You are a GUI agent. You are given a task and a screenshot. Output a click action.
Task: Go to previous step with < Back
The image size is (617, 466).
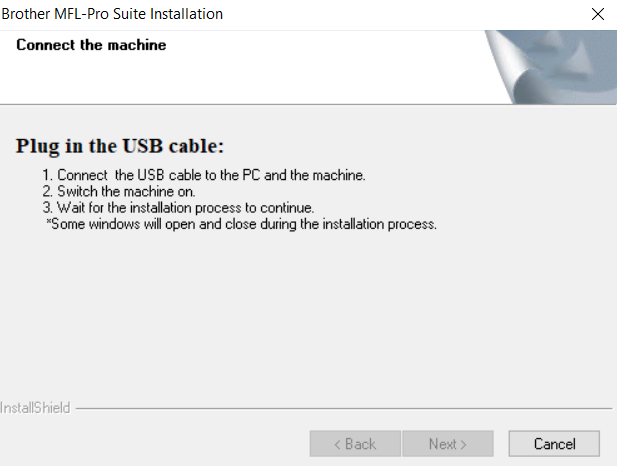pos(355,443)
